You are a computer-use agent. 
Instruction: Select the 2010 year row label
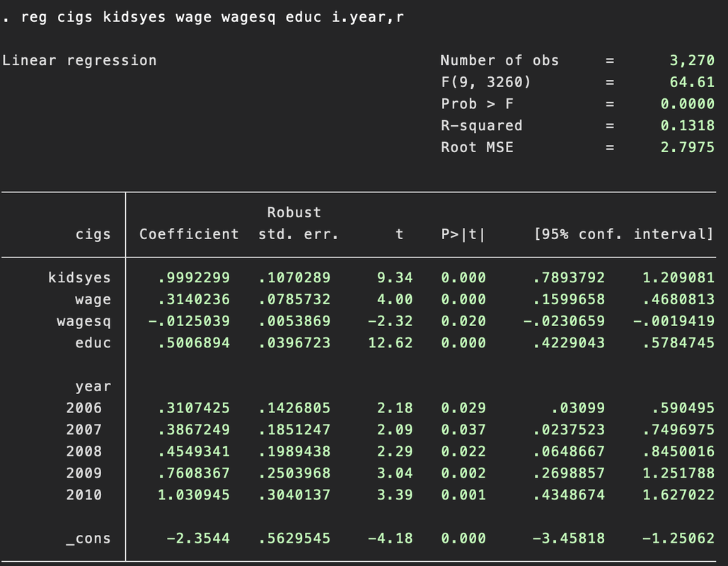[x=84, y=495]
